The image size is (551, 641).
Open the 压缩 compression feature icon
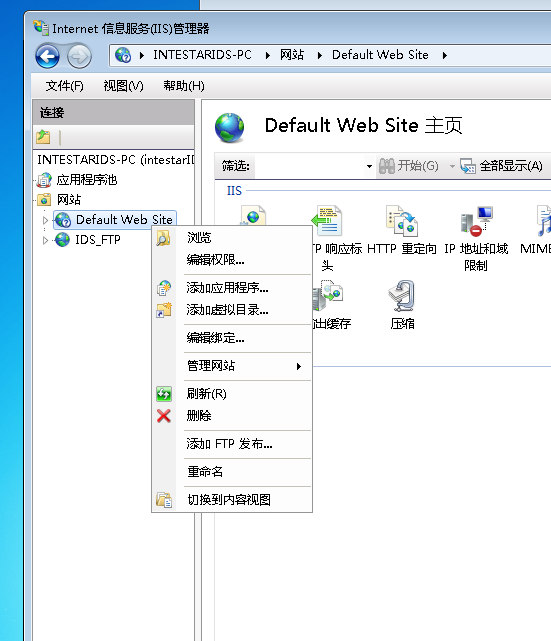pos(402,305)
